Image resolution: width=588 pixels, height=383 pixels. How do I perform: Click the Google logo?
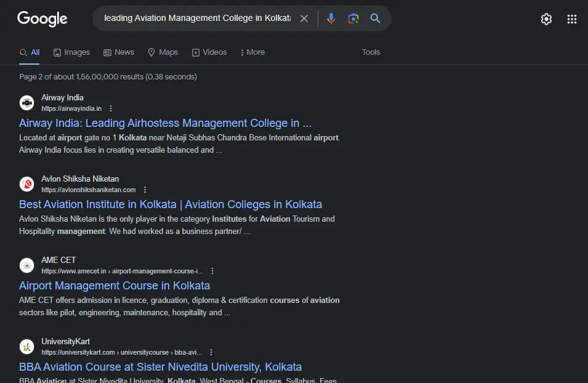[x=42, y=19]
